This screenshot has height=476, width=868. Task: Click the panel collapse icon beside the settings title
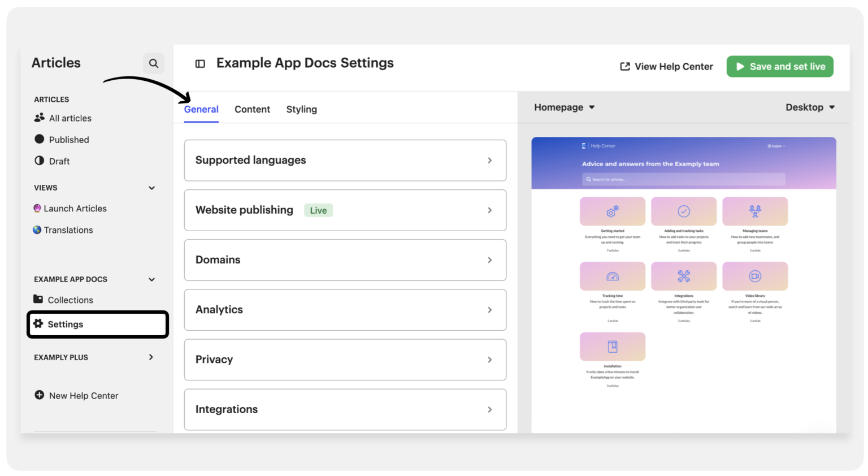200,63
